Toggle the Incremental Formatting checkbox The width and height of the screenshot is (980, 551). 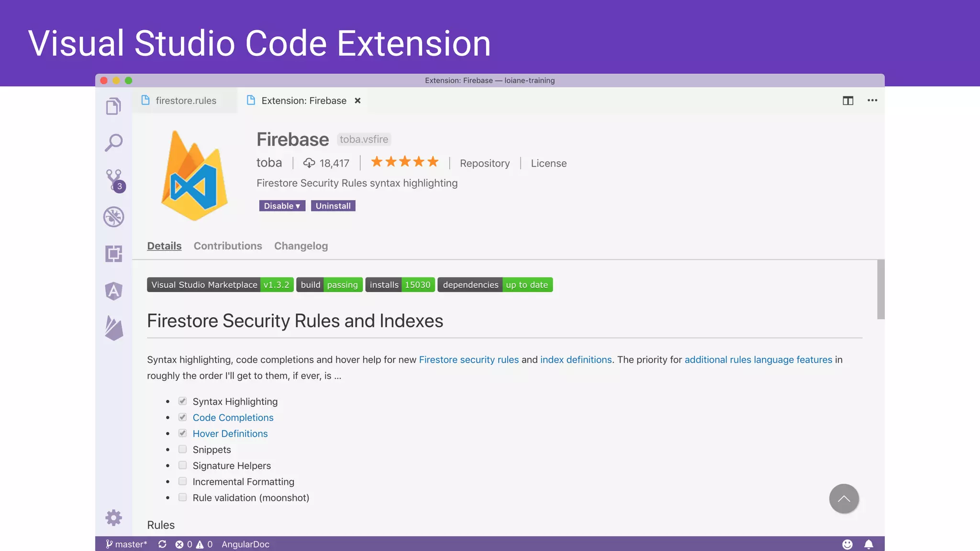coord(182,481)
